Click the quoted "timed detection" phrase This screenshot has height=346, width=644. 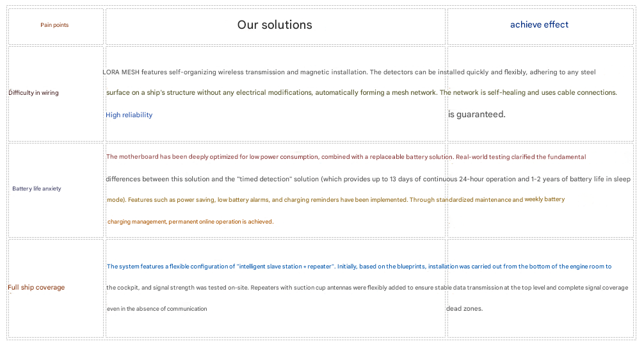[264, 179]
